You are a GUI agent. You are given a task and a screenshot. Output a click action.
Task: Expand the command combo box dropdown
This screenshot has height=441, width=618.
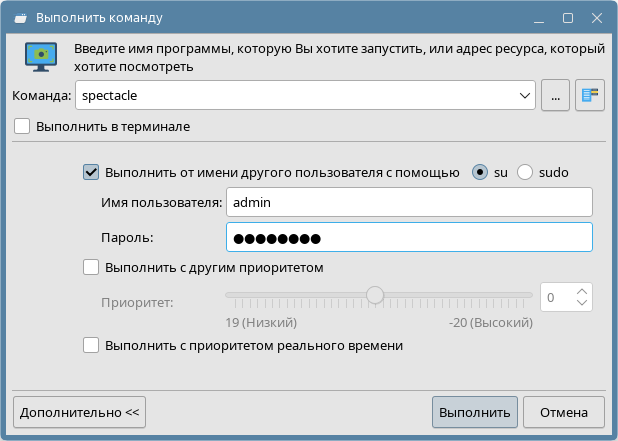525,95
